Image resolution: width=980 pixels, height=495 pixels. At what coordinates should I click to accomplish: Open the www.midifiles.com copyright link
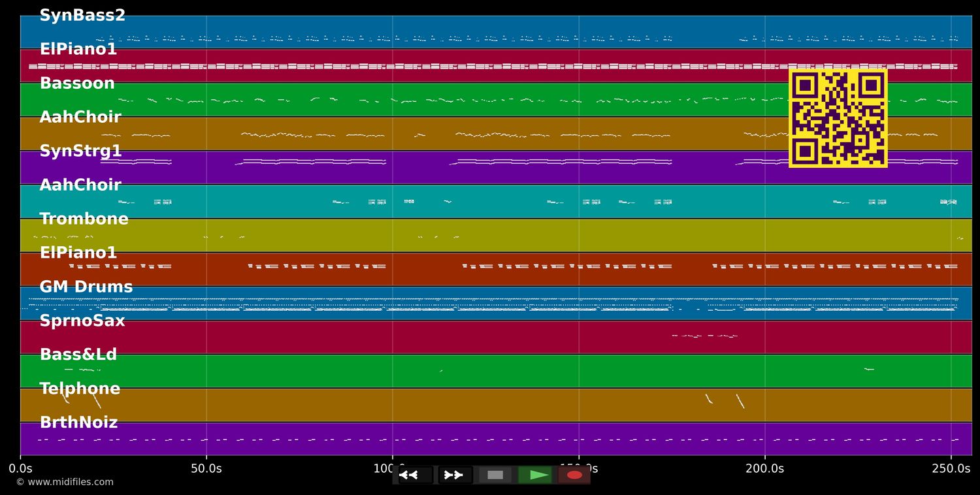[65, 482]
